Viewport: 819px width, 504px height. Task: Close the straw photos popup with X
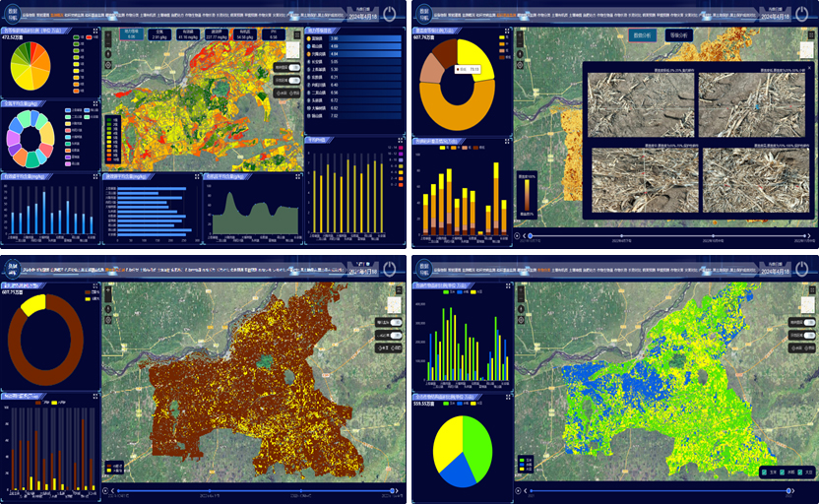(x=809, y=67)
